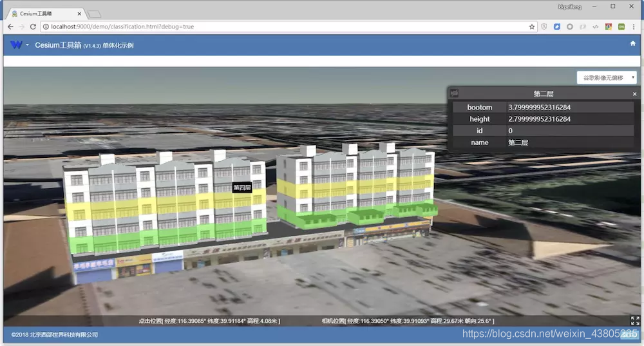Click the gray circular extension icon

(x=570, y=26)
